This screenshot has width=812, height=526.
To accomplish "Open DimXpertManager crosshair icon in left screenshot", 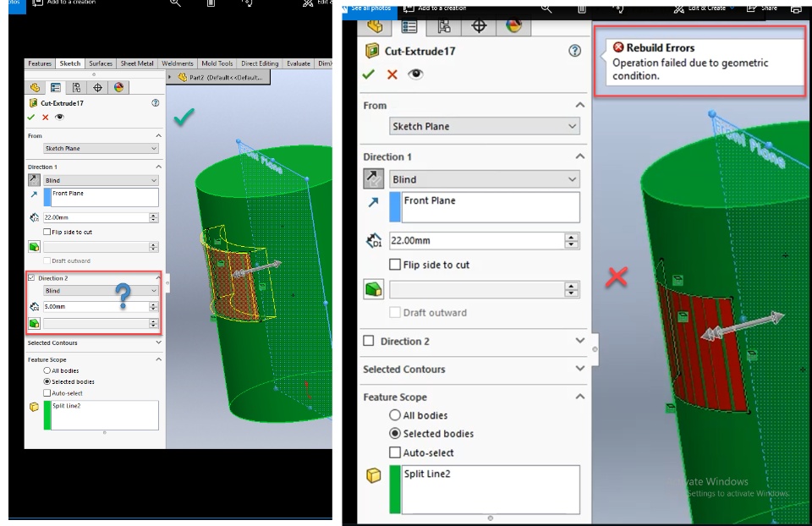I will pyautogui.click(x=97, y=87).
